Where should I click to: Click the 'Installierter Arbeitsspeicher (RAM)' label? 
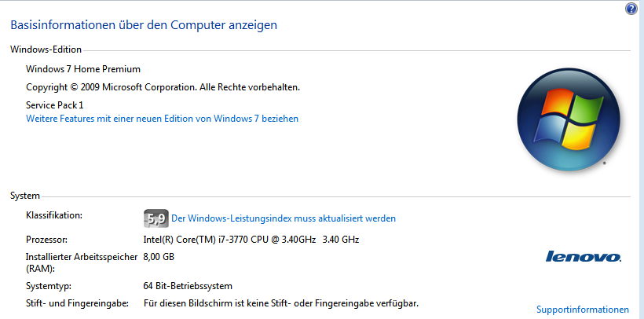coord(82,262)
